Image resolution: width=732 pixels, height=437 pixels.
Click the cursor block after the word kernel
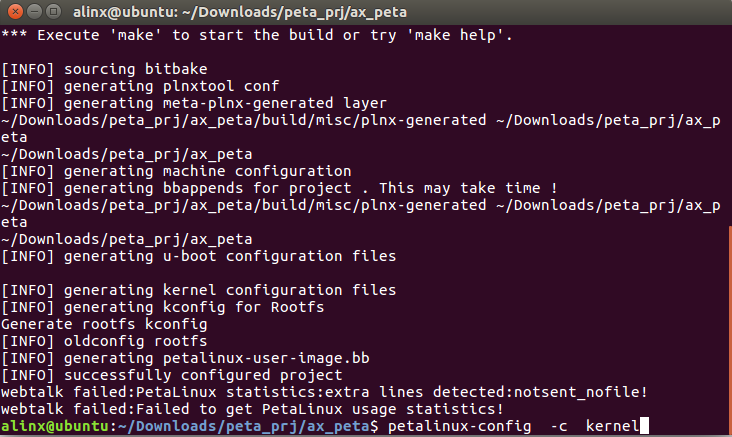coord(644,426)
